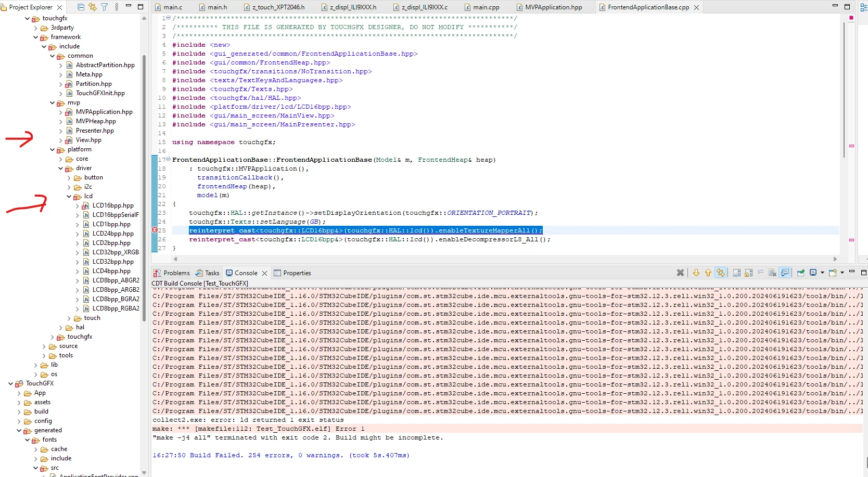The width and height of the screenshot is (868, 477).
Task: Open the display selected console dropdown
Action: pyautogui.click(x=822, y=273)
